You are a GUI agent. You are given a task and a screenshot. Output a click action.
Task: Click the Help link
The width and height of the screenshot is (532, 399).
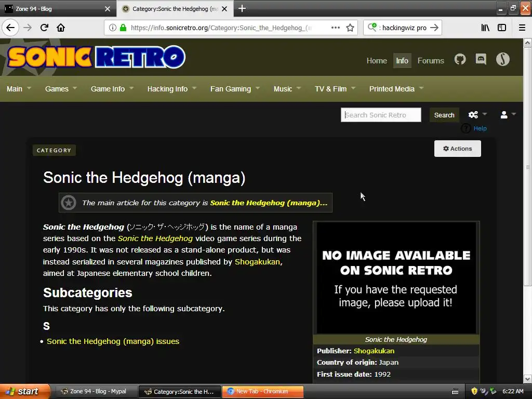480,128
